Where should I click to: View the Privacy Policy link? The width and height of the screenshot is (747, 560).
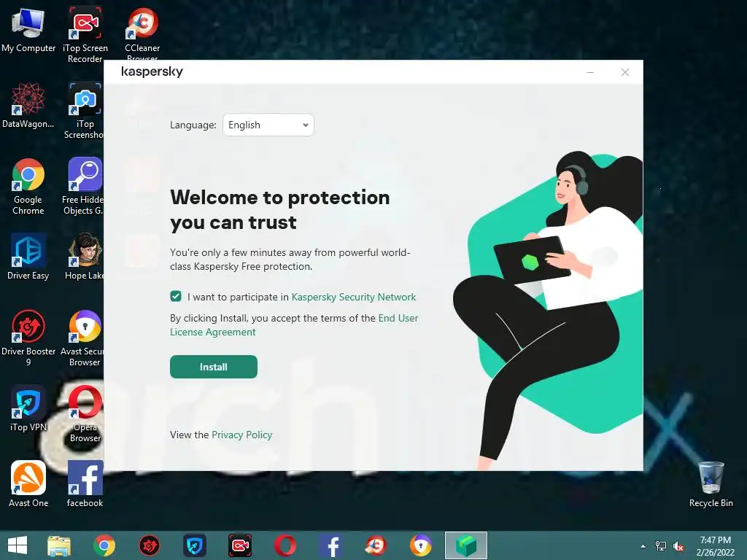click(242, 435)
